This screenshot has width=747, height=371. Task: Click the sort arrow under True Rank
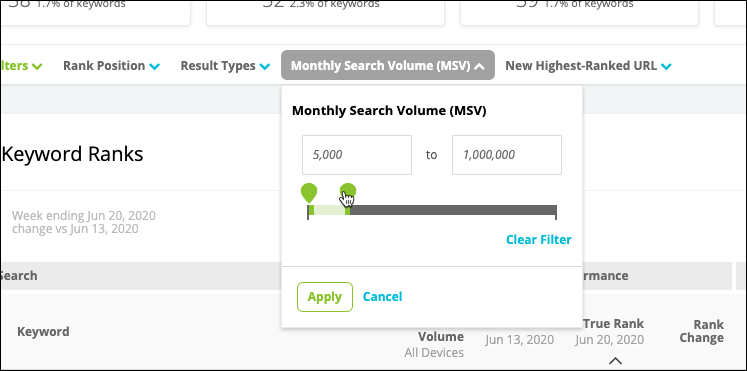point(616,360)
